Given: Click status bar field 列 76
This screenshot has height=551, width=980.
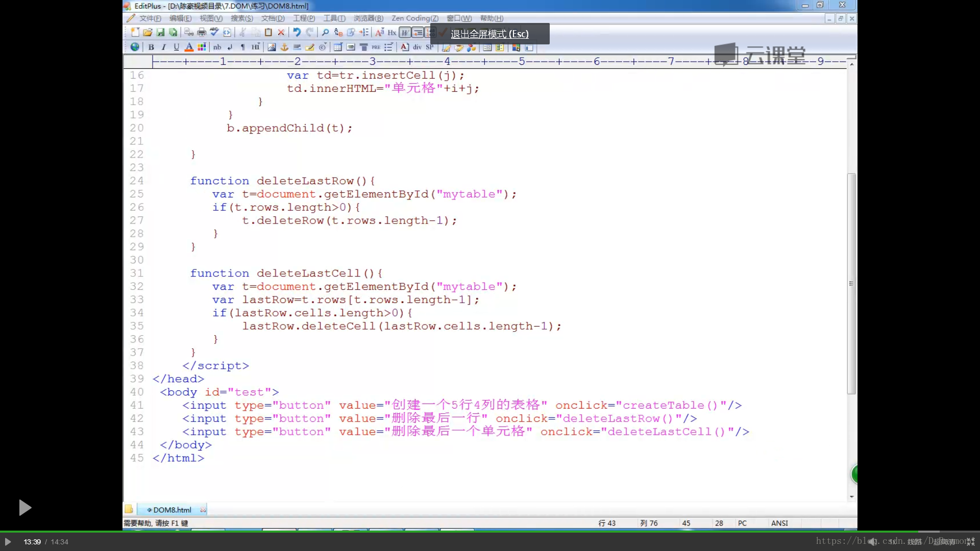Looking at the screenshot, I should [x=649, y=523].
